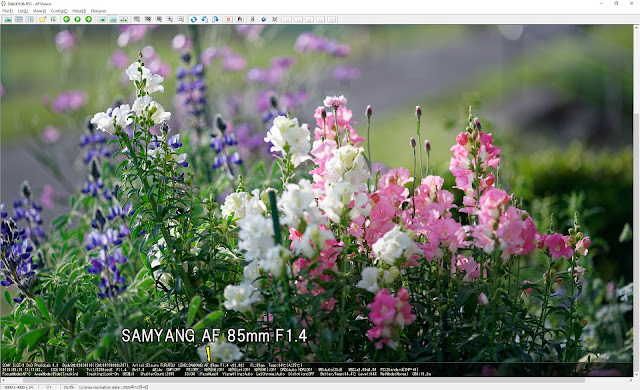Switch to list view icon
The height and width of the screenshot is (390, 640).
[19, 19]
